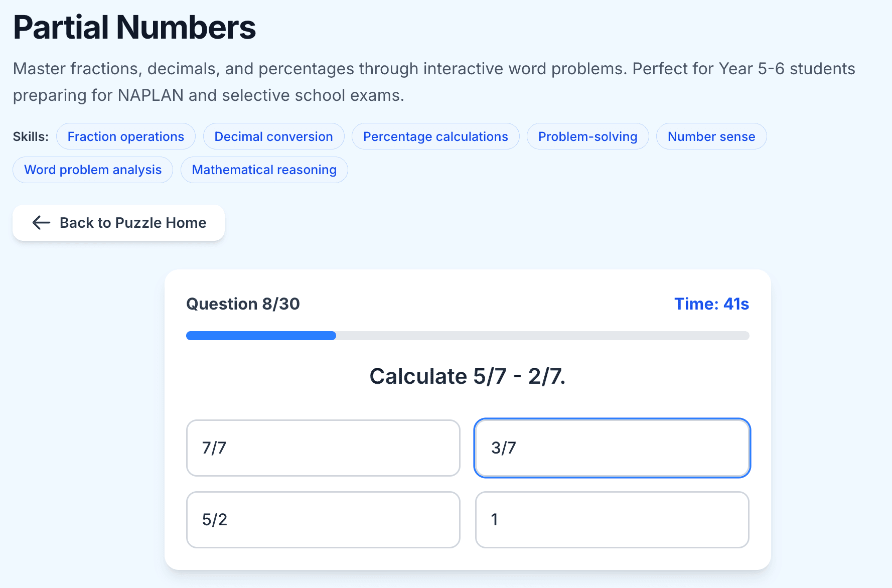
Task: Click the question text Calculate 5/7 - 2/7
Action: click(469, 376)
